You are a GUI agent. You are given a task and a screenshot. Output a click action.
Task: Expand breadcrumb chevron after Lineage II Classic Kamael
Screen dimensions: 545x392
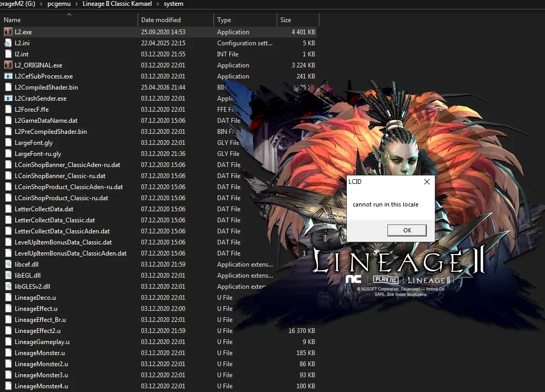pos(158,4)
